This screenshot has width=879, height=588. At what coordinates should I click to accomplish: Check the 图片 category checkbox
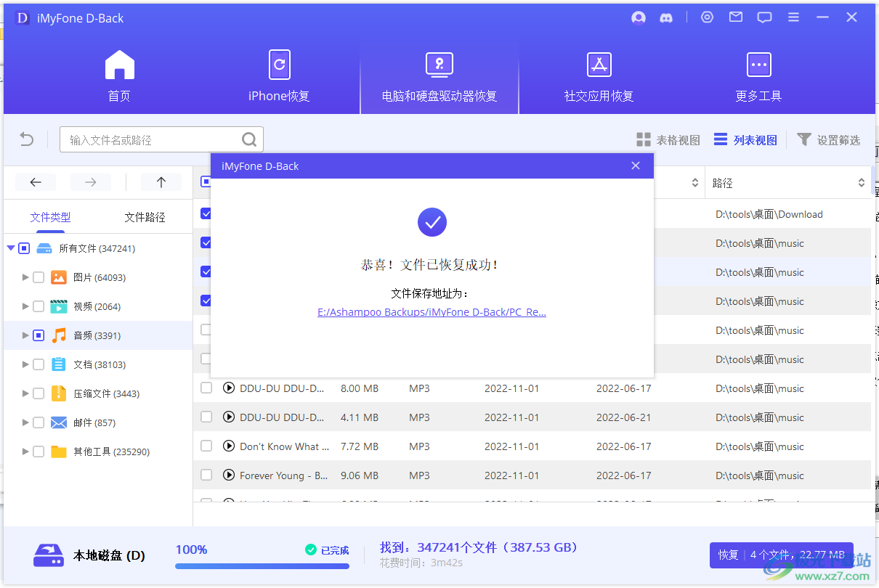[39, 277]
